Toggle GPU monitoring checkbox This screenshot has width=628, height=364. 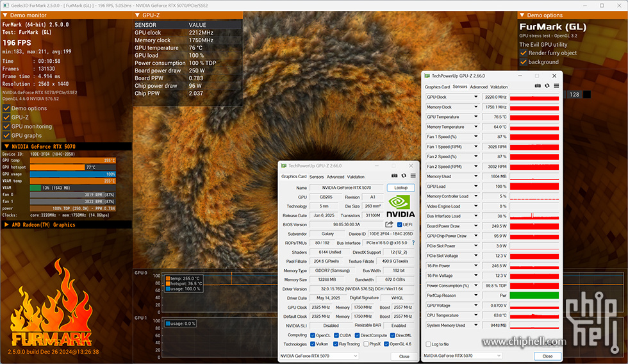tap(6, 126)
